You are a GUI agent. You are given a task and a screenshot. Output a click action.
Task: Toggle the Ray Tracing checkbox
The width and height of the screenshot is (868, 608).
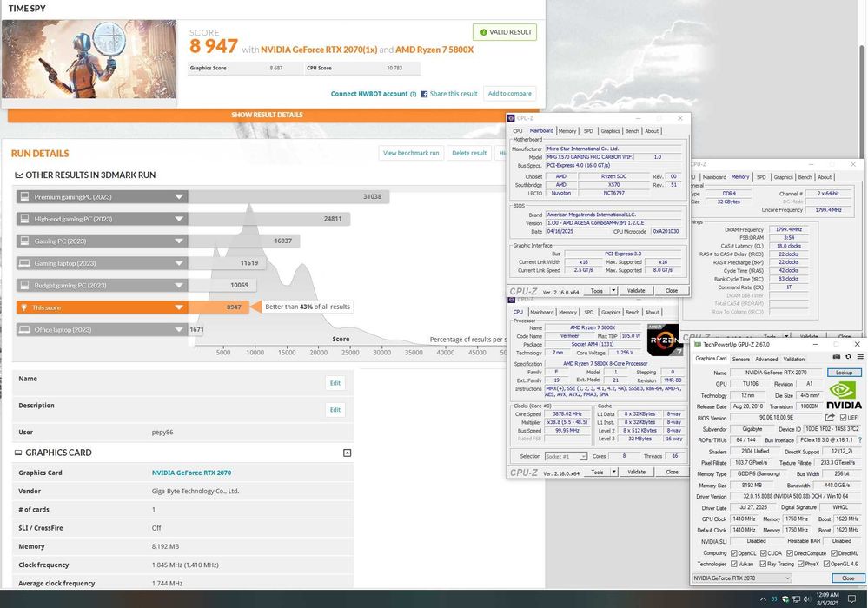[764, 565]
